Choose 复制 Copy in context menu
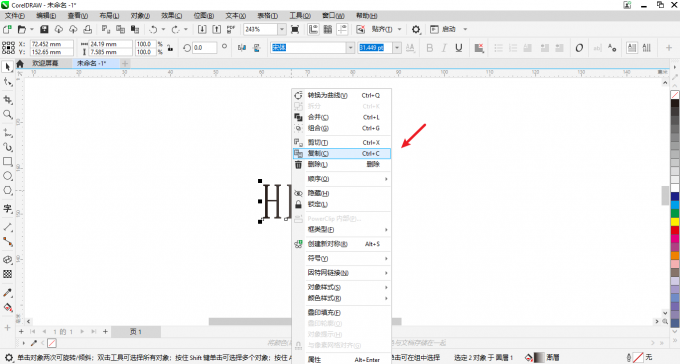 [x=342, y=154]
